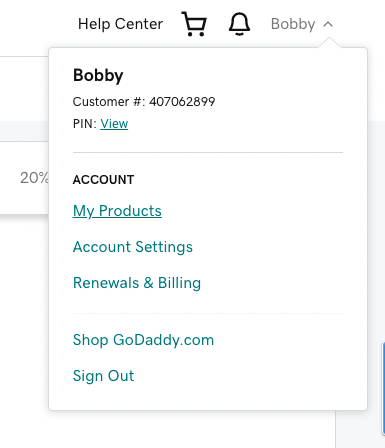The width and height of the screenshot is (385, 448).
Task: Click the PIN label text
Action: click(x=85, y=124)
